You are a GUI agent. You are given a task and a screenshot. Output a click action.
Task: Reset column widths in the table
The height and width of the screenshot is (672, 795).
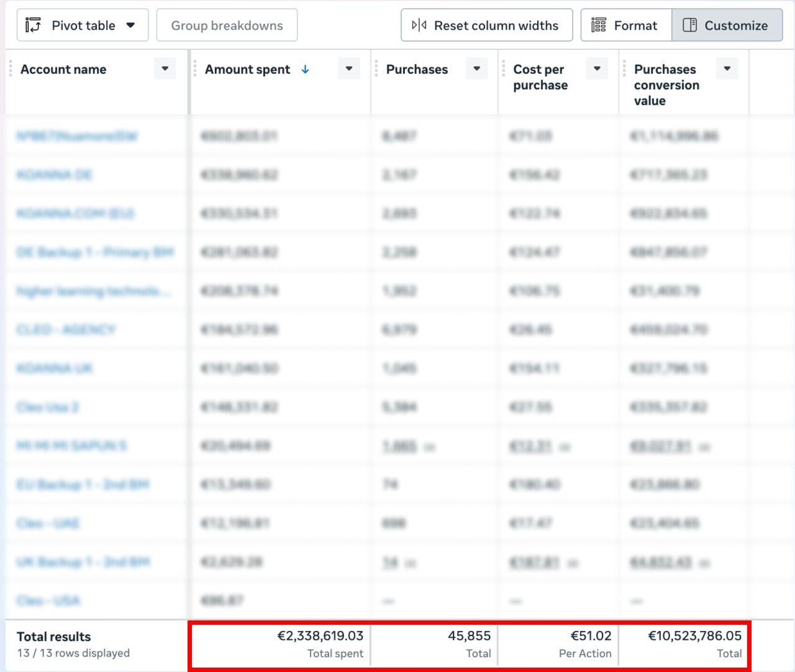coord(486,25)
